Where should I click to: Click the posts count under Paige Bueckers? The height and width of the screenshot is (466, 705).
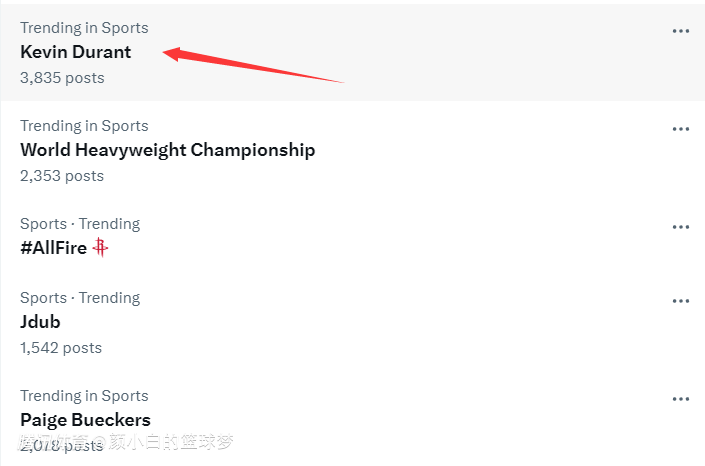coord(62,445)
